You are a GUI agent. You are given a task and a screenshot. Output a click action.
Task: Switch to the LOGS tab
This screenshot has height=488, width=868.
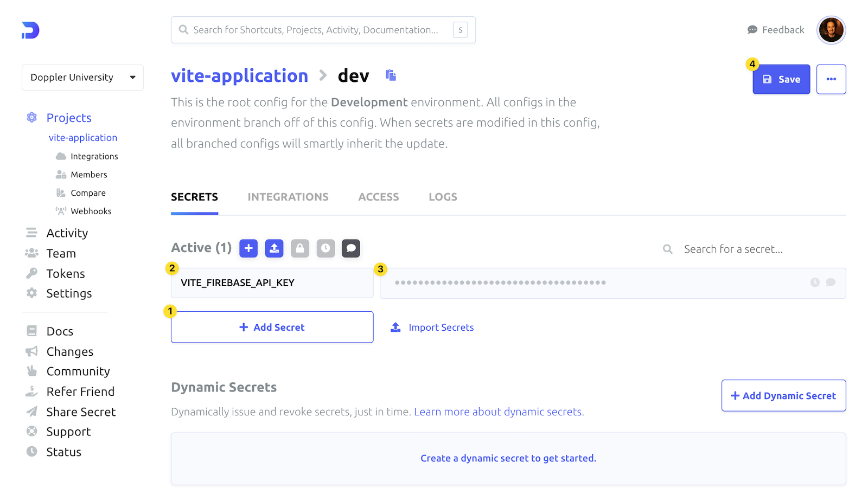point(443,197)
